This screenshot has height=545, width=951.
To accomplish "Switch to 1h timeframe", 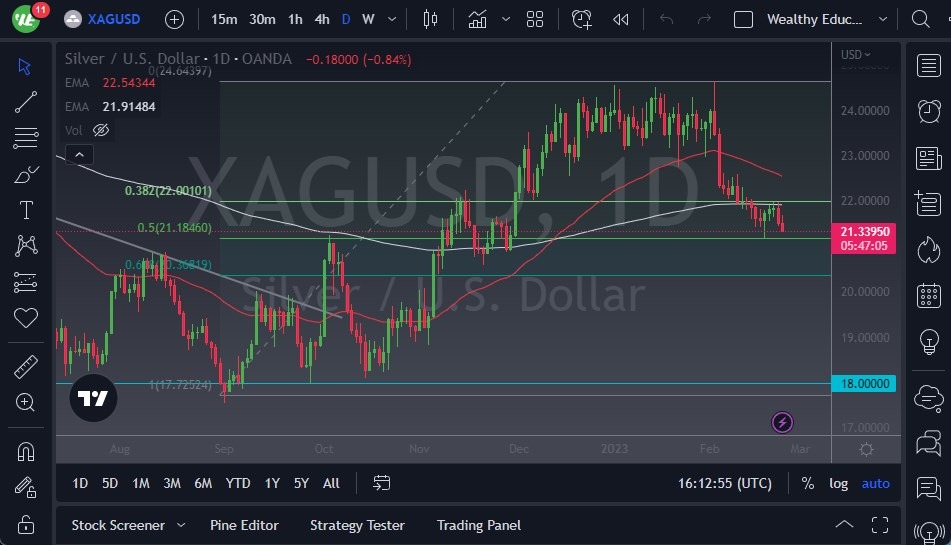I will click(x=295, y=19).
